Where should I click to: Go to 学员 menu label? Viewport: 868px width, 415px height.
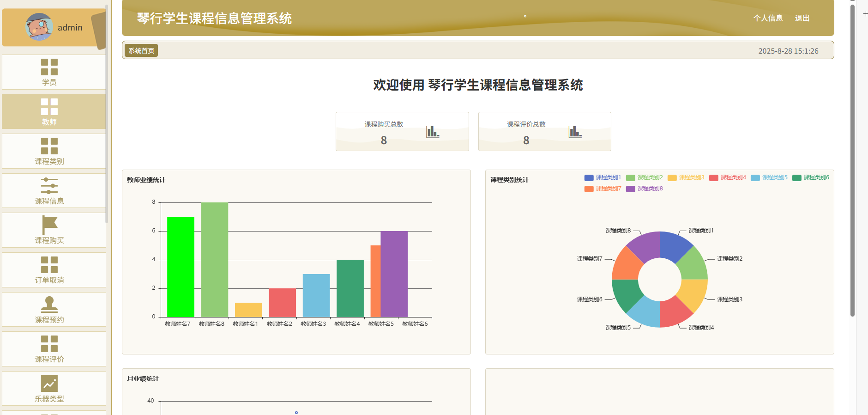49,82
